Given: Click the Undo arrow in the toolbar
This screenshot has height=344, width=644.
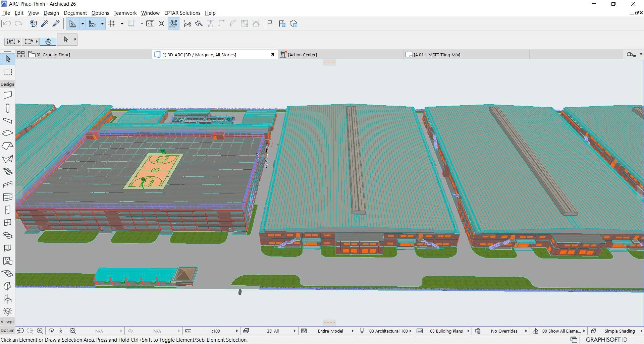Looking at the screenshot, I should [6, 23].
